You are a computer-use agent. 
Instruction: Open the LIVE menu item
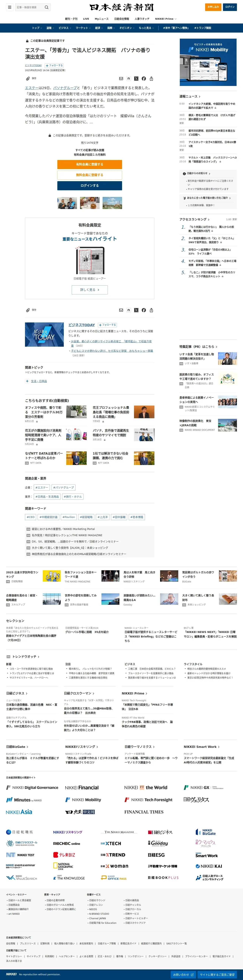[x=86, y=19]
